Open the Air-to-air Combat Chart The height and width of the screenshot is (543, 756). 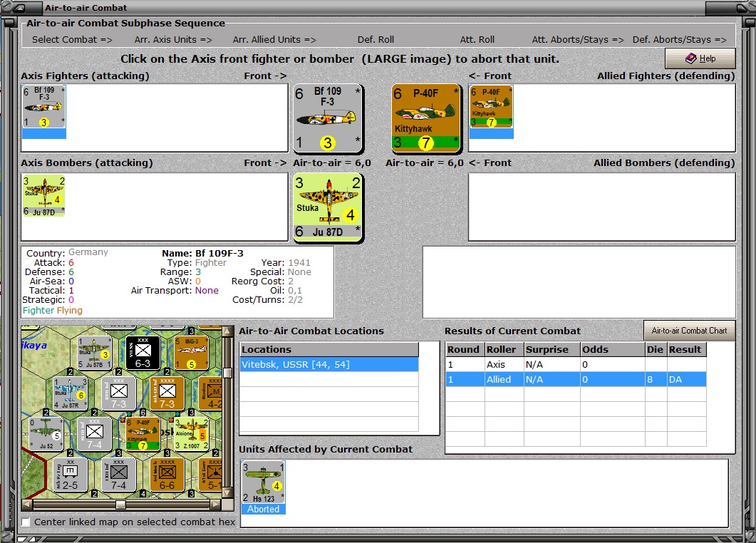tap(690, 331)
